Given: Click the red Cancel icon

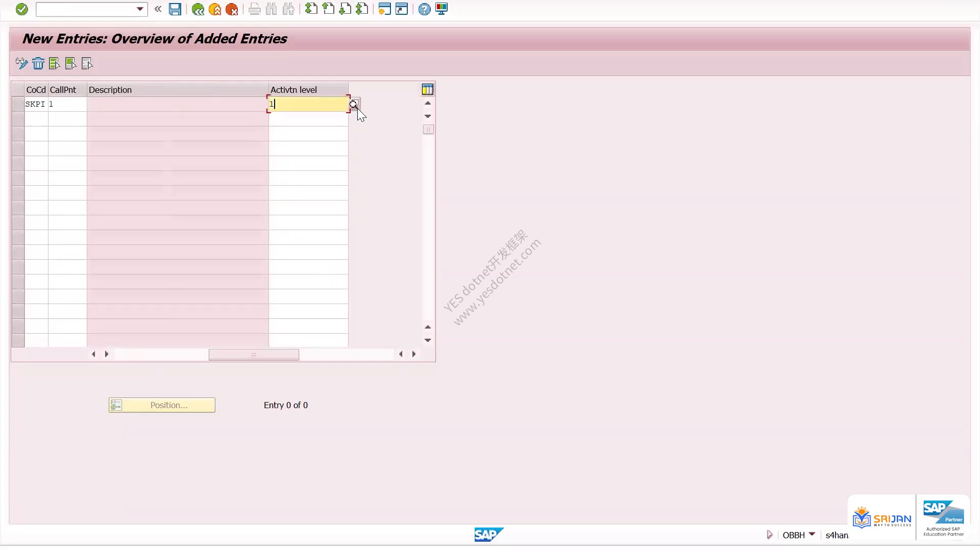Looking at the screenshot, I should click(232, 9).
